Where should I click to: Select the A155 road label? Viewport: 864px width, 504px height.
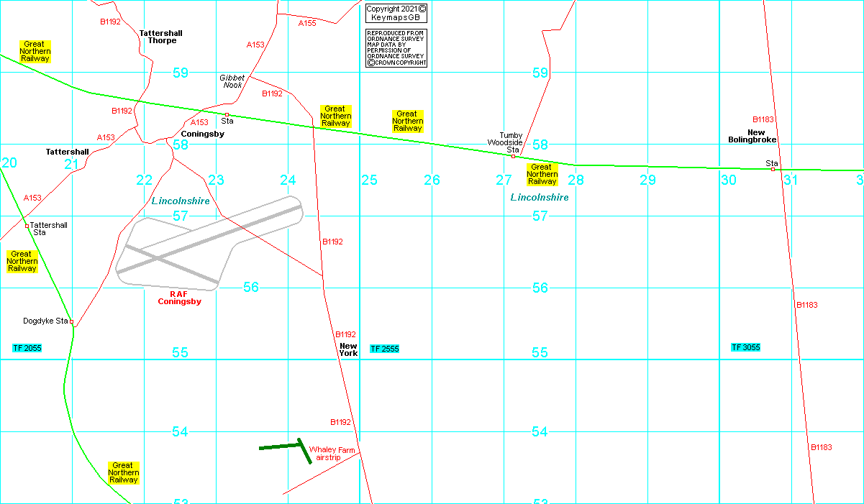pyautogui.click(x=307, y=24)
